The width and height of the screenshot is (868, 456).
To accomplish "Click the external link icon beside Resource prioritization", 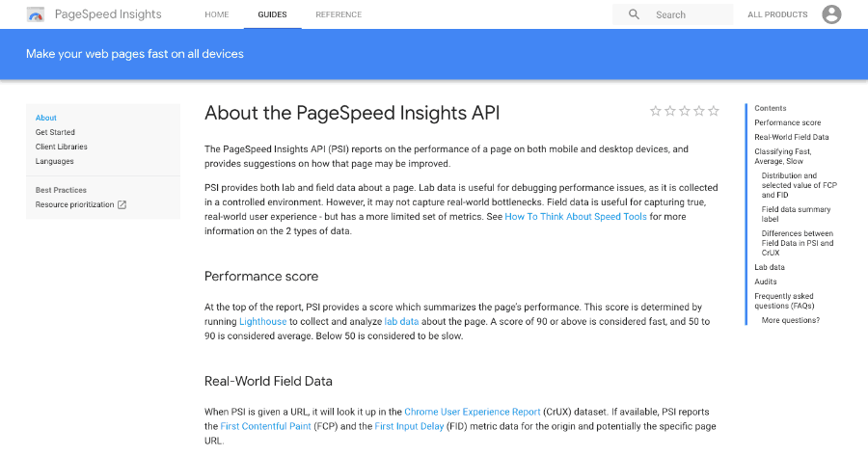I will 122,204.
